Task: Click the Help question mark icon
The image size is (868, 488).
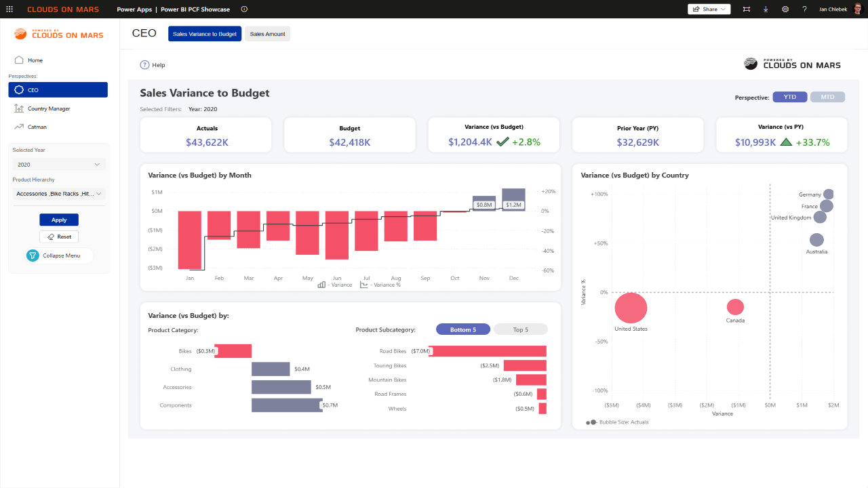Action: (144, 65)
